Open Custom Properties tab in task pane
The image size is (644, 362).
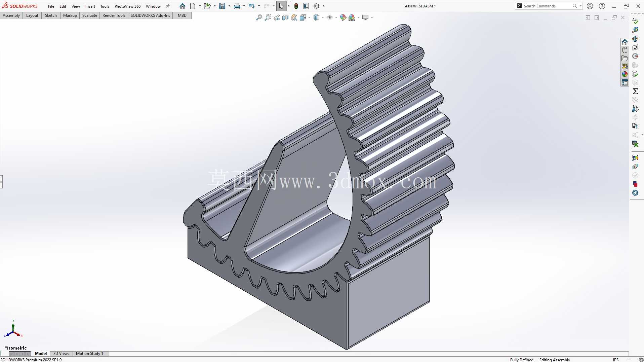tap(625, 82)
